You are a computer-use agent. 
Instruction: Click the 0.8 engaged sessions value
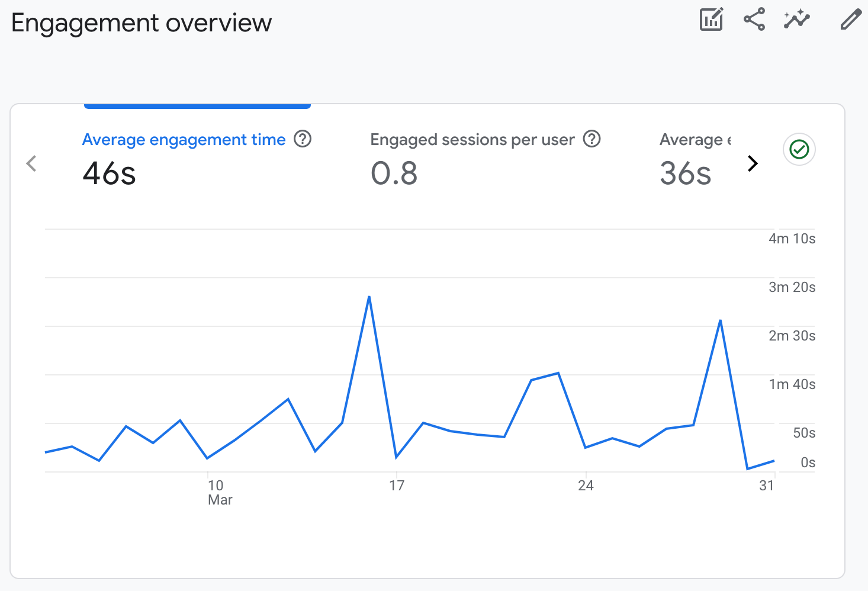coord(394,174)
